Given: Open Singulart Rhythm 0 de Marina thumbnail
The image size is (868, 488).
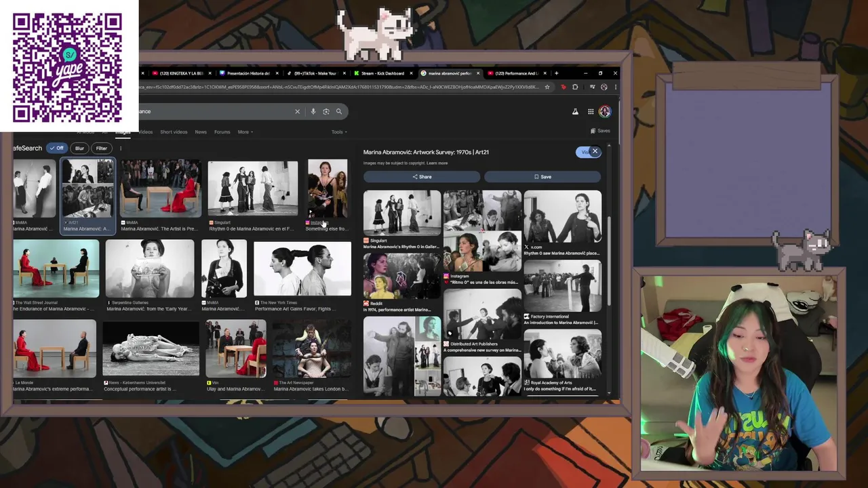Looking at the screenshot, I should [253, 189].
